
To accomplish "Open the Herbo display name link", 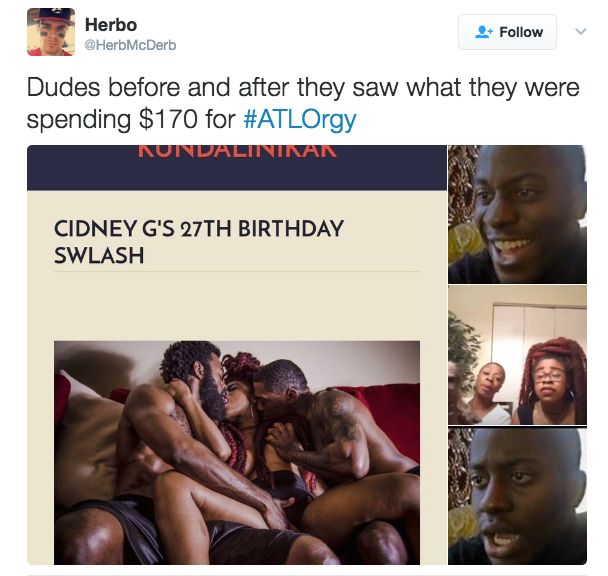I will (x=111, y=25).
